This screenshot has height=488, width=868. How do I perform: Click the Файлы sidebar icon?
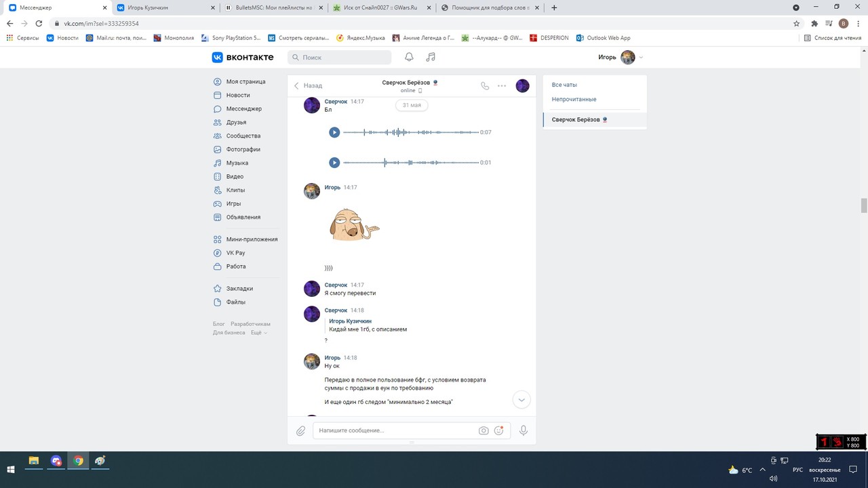[218, 302]
